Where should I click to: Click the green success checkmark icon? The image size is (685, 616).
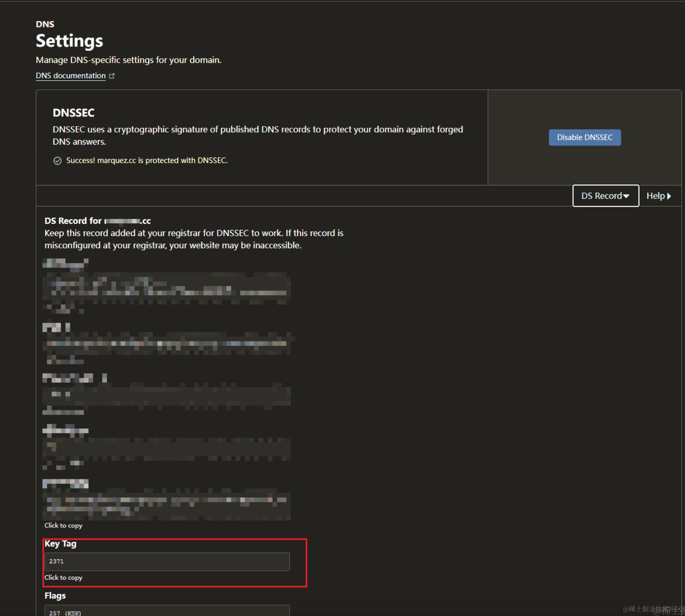(x=57, y=161)
